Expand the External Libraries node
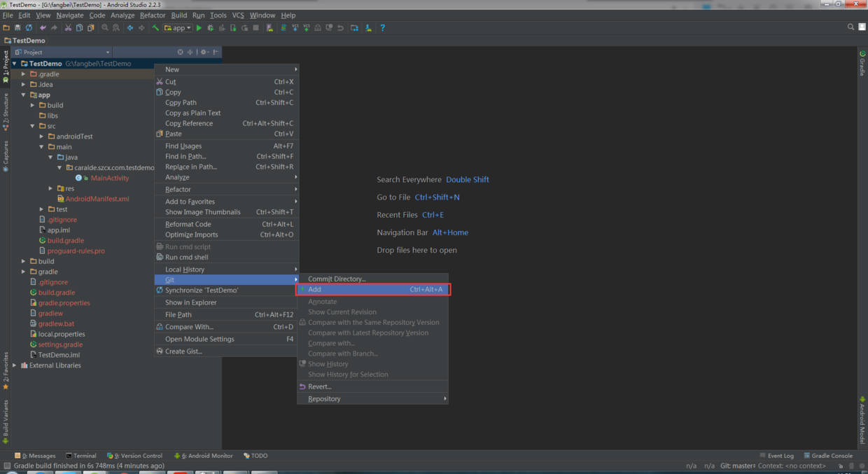This screenshot has width=868, height=474. [x=15, y=365]
